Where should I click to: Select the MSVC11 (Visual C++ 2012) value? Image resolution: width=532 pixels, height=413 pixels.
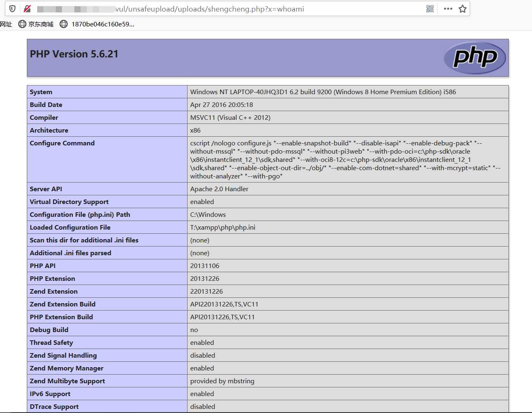(230, 117)
